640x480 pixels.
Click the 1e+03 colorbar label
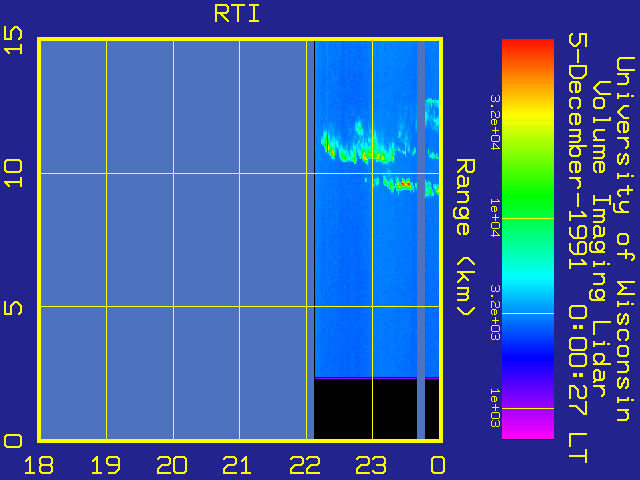[x=495, y=408]
